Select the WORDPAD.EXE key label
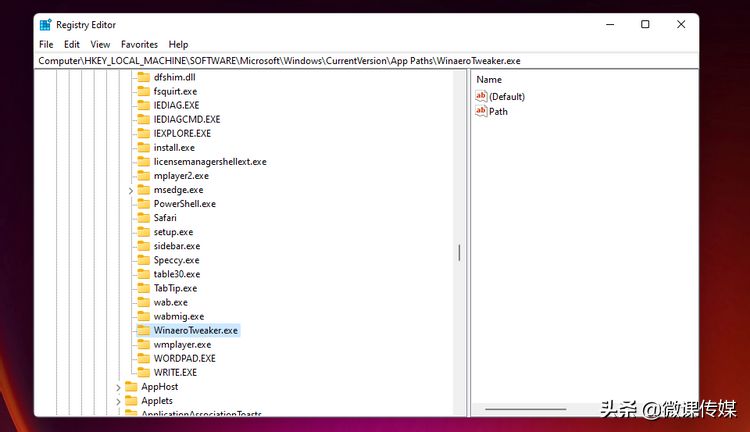Viewport: 750px width, 432px height. pos(185,358)
